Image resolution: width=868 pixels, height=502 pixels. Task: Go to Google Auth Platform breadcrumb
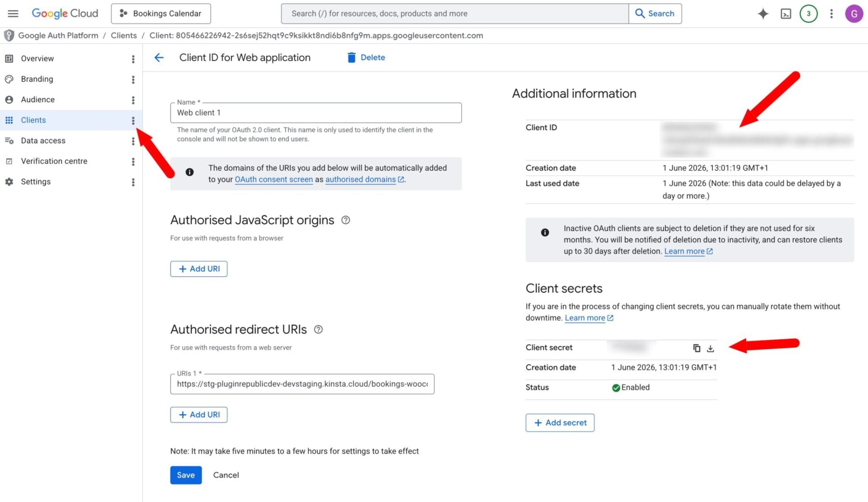58,35
